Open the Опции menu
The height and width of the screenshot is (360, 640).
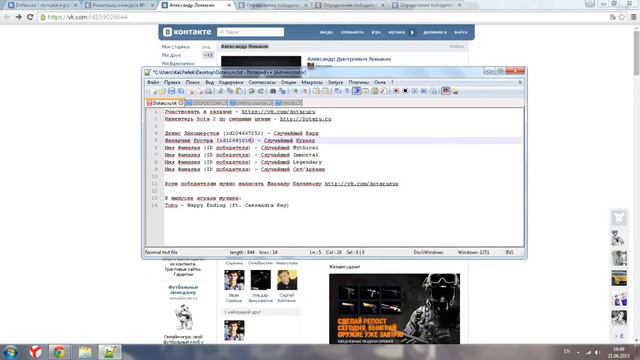(288, 82)
